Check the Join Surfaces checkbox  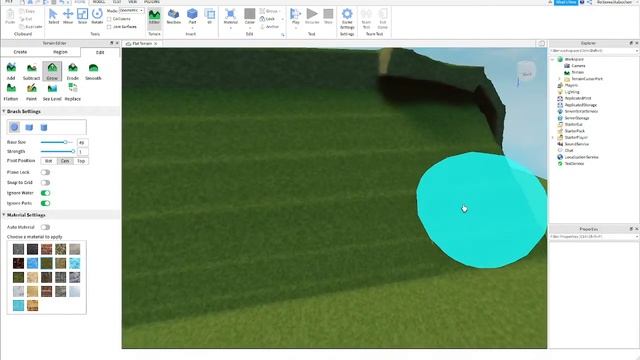[109, 27]
